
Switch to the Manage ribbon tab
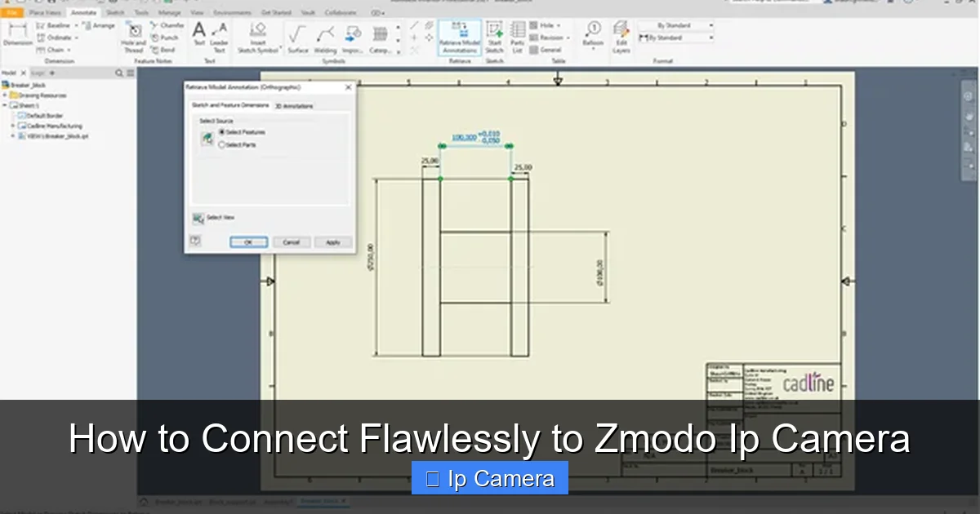(170, 13)
